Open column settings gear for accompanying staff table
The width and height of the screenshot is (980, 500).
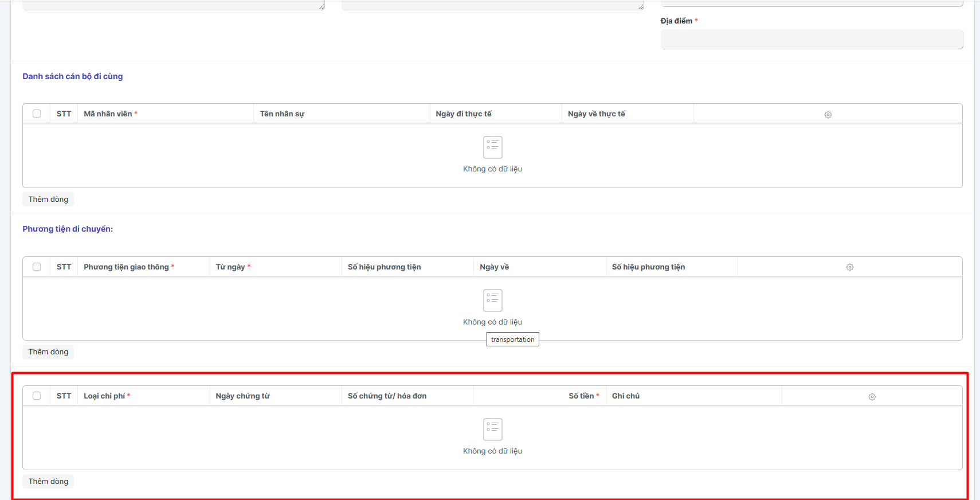click(828, 115)
